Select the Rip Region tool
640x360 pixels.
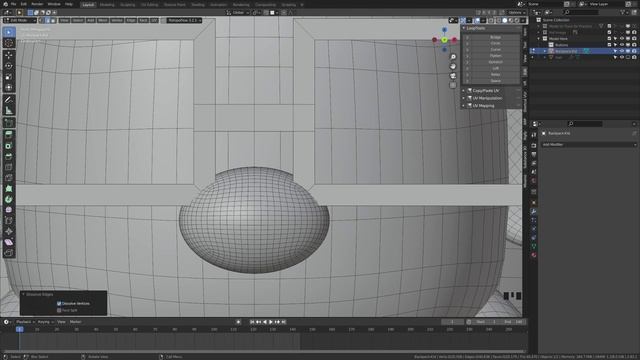pos(9,253)
